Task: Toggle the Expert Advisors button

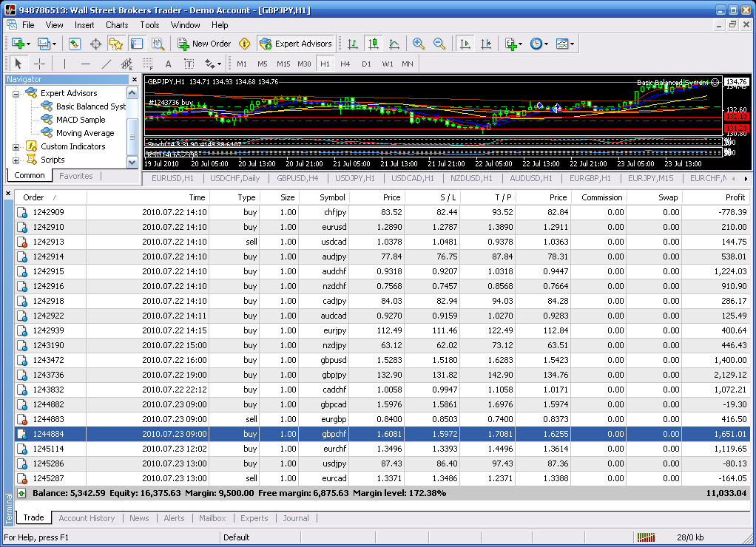Action: [296, 44]
